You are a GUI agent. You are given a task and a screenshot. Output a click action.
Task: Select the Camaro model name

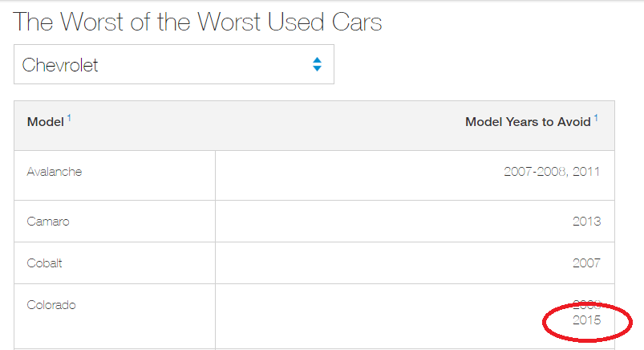(48, 222)
